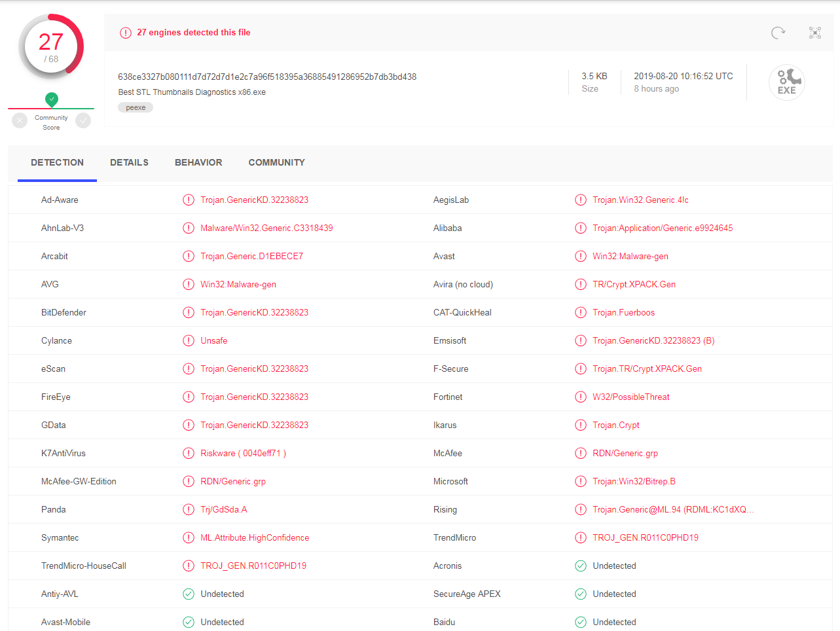Click the alert icon in Alibaba row
This screenshot has width=840, height=631.
(x=581, y=228)
